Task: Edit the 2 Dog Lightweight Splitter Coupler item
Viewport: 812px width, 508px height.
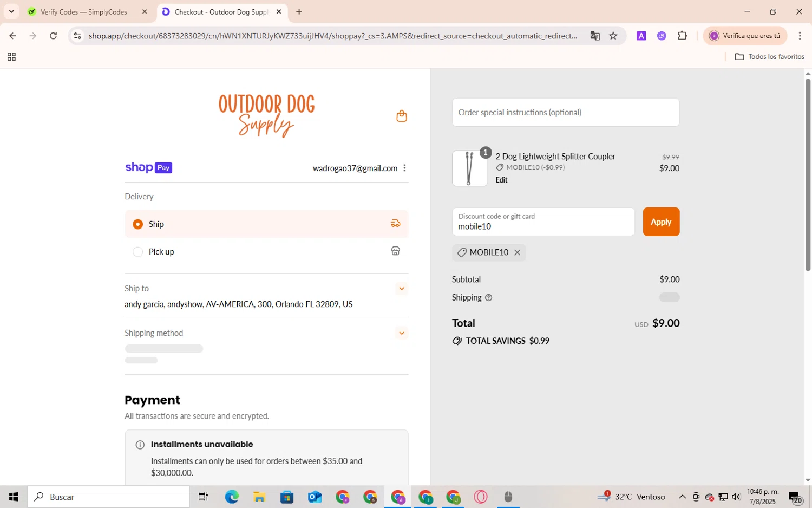Action: pos(501,180)
